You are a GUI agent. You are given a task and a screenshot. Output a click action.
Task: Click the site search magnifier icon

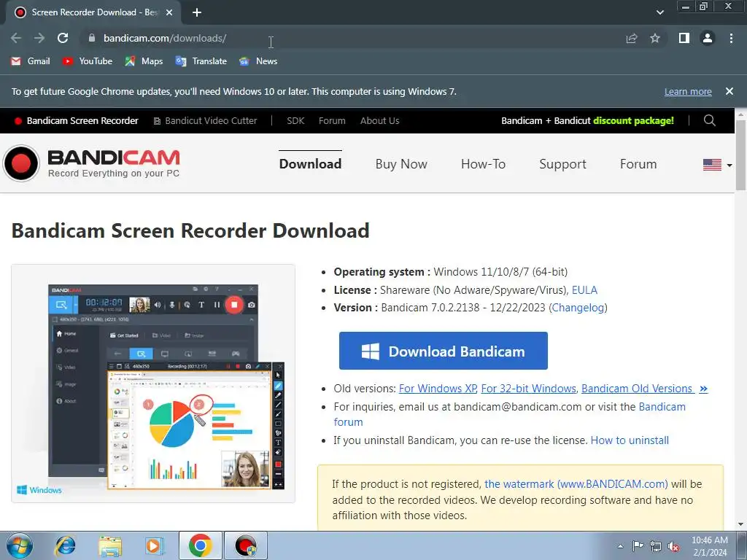(x=709, y=120)
